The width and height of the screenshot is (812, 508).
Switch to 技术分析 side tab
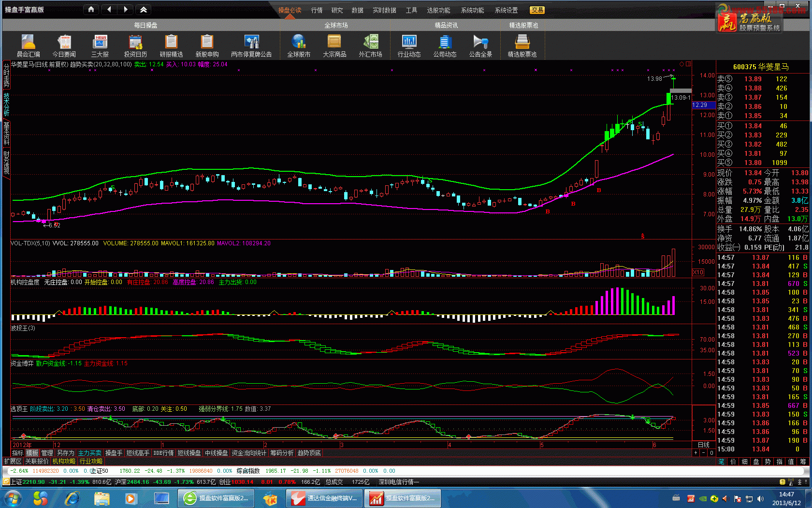(6, 105)
